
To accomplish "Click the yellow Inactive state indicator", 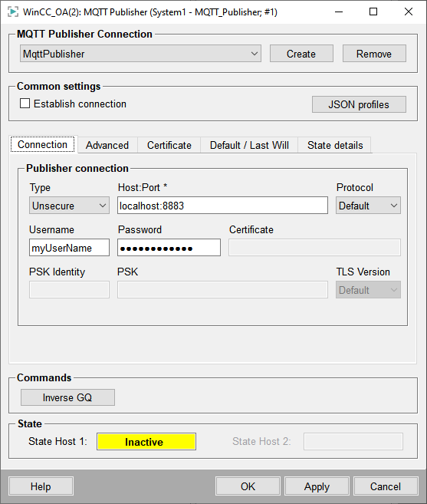I will coord(146,442).
